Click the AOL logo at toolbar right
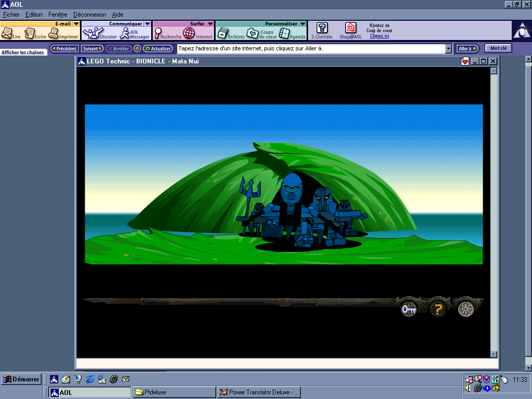Viewport: 532px width, 399px height. (x=522, y=31)
